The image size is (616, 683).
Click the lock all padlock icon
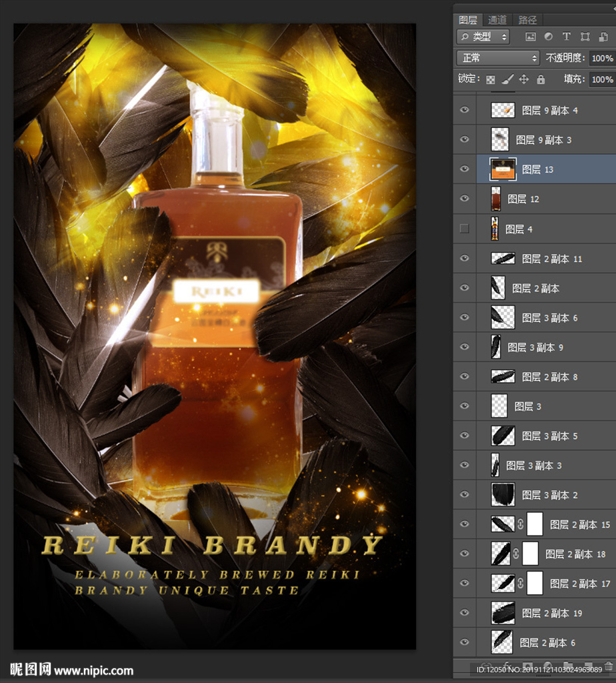pos(541,79)
